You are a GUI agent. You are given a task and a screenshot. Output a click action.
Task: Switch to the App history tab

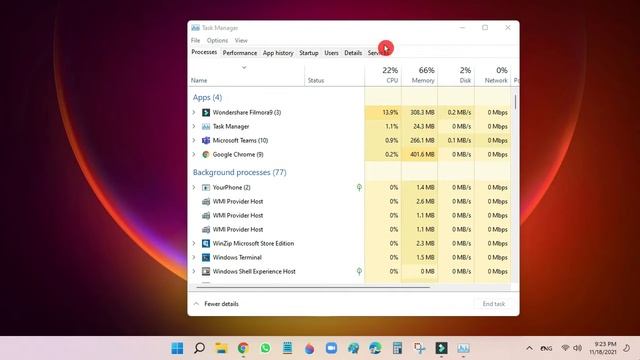click(278, 53)
